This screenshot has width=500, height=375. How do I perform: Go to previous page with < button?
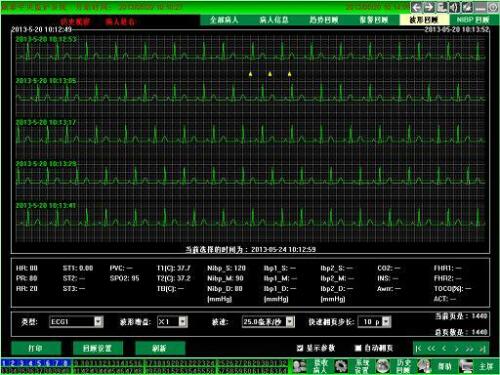point(444,349)
